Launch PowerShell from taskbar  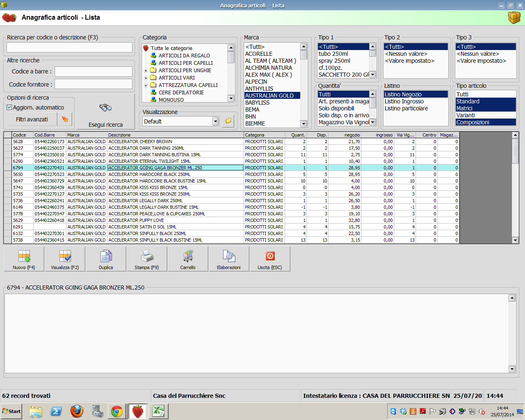[x=56, y=411]
